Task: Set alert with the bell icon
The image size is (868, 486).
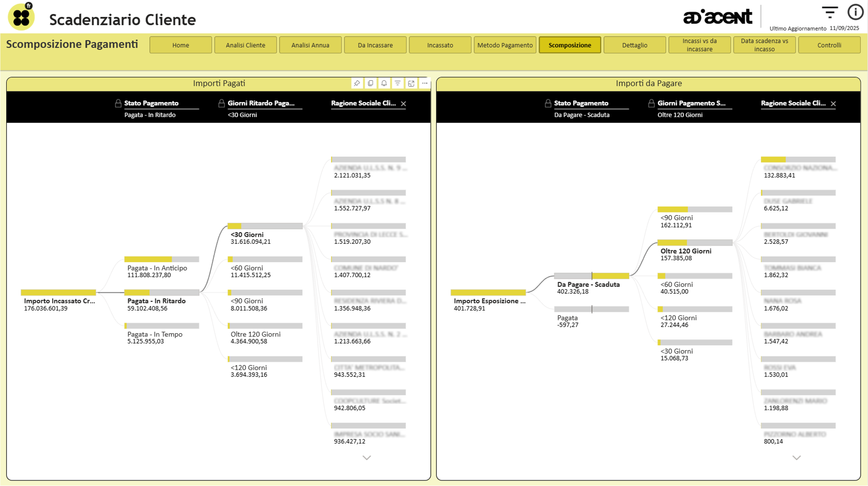Action: coord(384,83)
